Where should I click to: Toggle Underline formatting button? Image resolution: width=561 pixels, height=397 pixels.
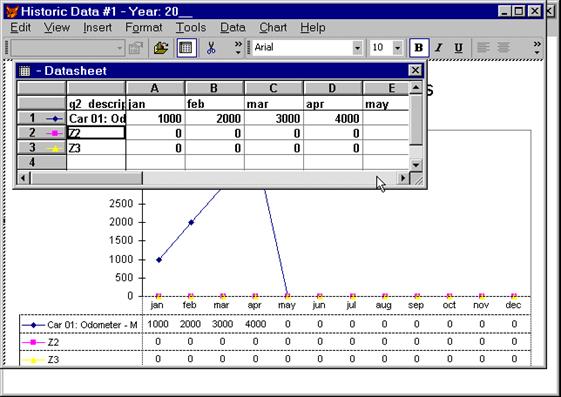[x=458, y=48]
